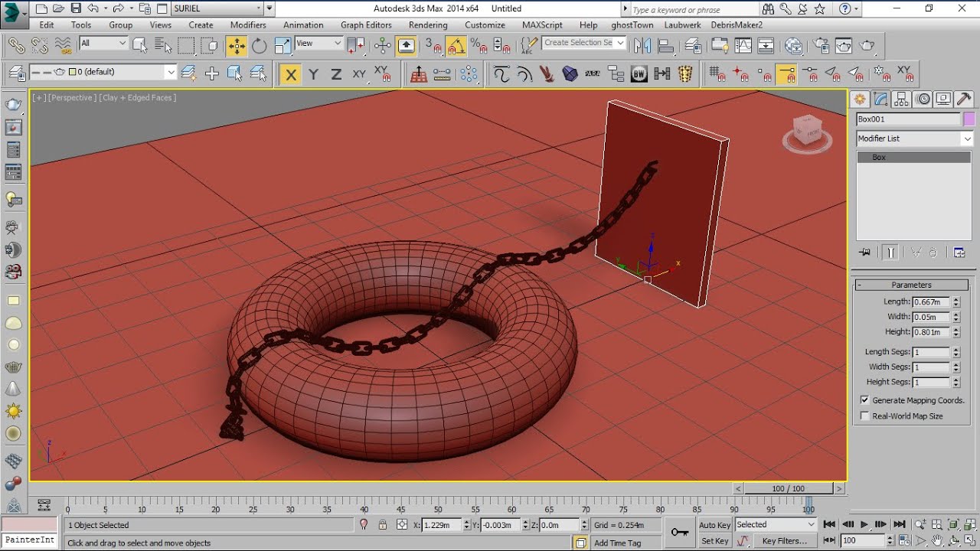Click the Auto Key button
Screen dimensions: 980x551
(714, 525)
